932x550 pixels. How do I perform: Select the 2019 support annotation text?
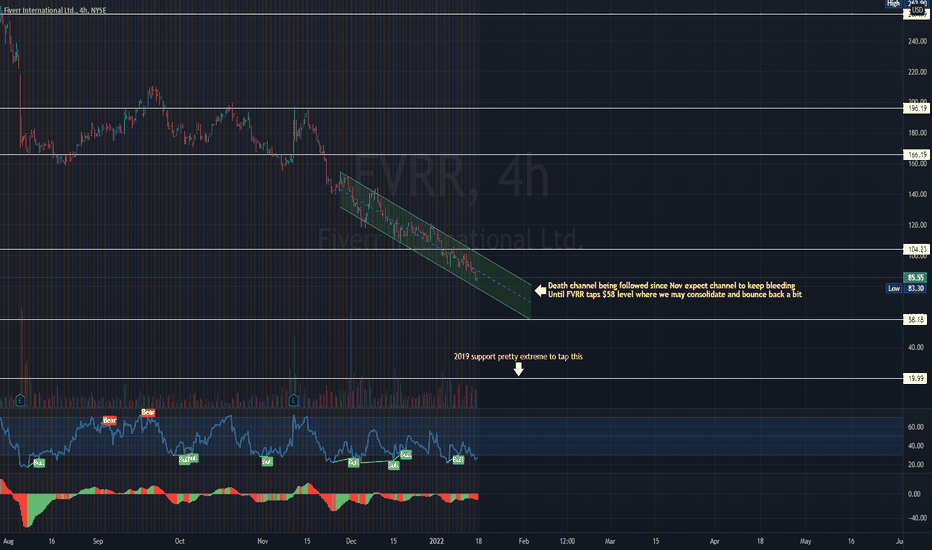coord(518,357)
